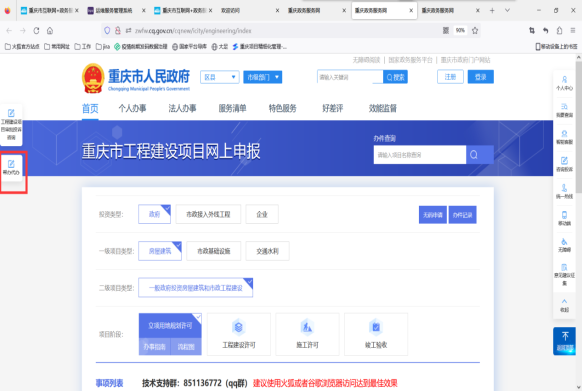582x391 pixels.
Task: Go to the 特色服务 nav tab
Action: click(x=282, y=108)
